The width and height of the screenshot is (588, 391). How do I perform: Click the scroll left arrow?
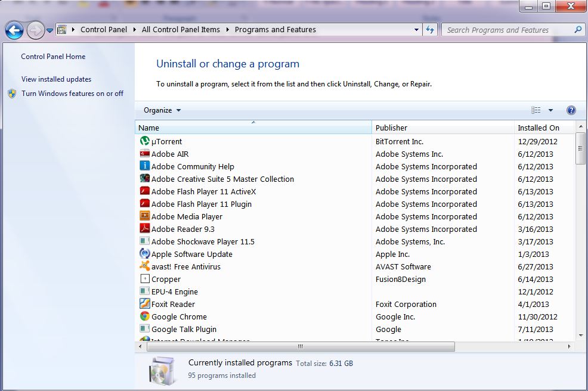tap(140, 346)
